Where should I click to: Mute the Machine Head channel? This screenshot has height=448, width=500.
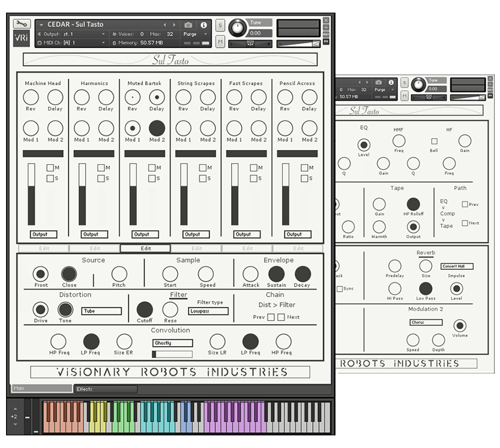tap(50, 168)
